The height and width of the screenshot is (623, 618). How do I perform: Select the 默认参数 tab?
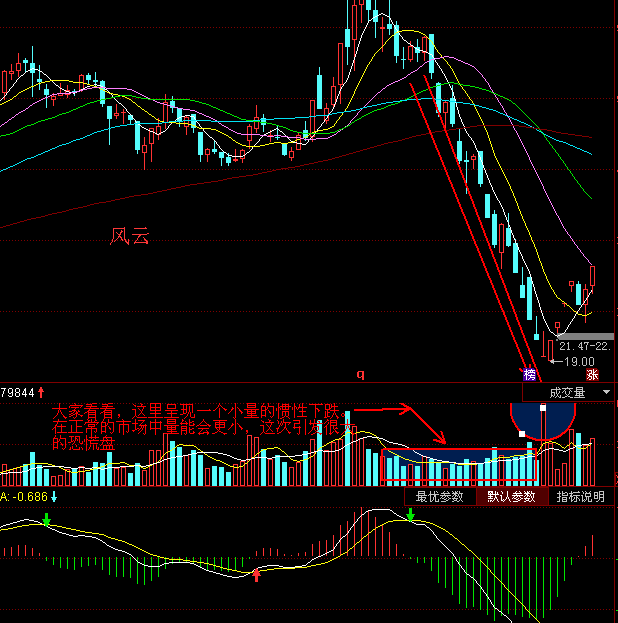click(x=511, y=497)
